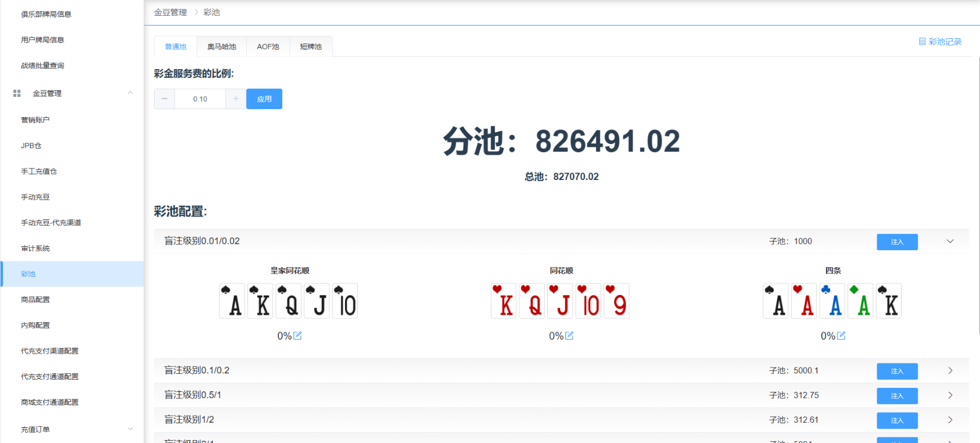Switch to the 奥马哈池 tab

[221, 46]
